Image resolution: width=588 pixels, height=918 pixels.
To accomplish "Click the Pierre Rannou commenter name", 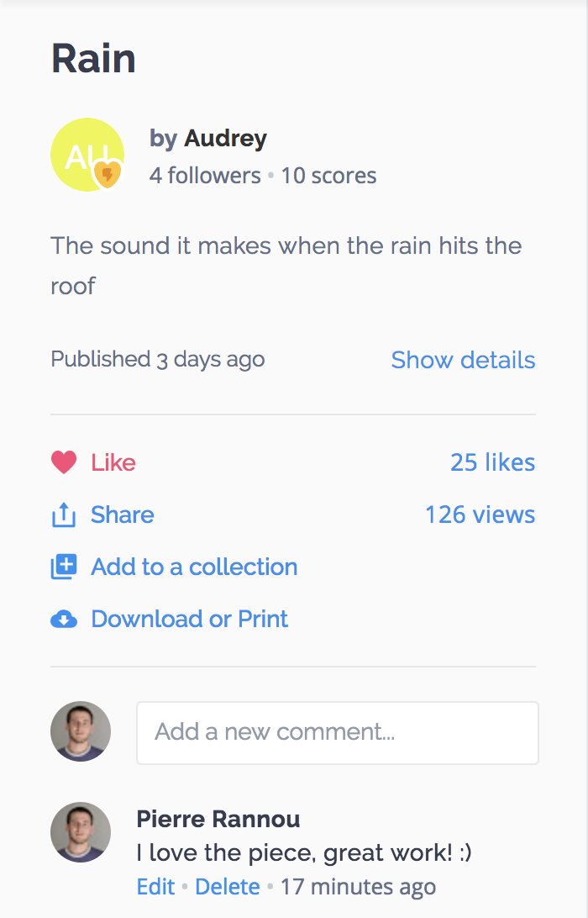I will pos(218,819).
